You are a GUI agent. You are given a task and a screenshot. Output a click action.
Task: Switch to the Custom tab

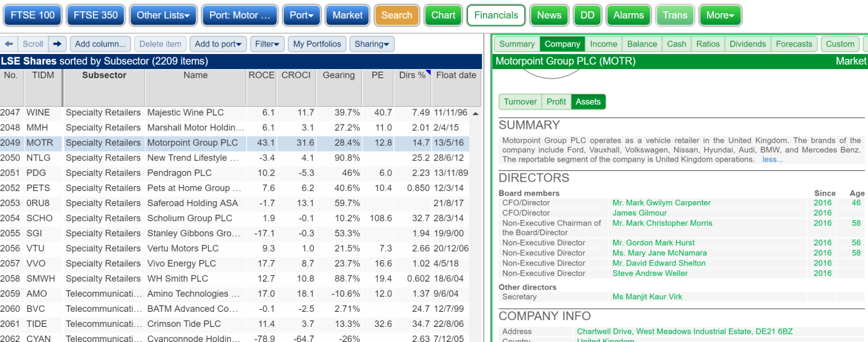point(840,44)
